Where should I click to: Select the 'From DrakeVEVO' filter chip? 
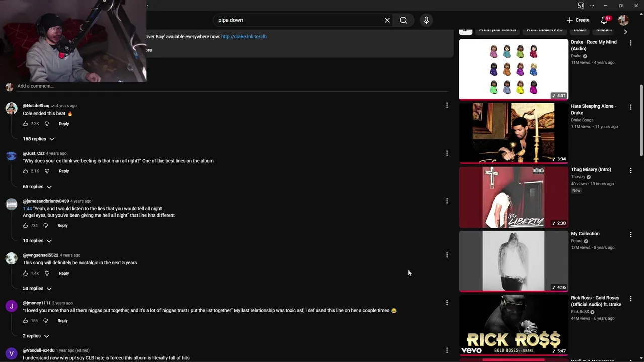(x=544, y=30)
